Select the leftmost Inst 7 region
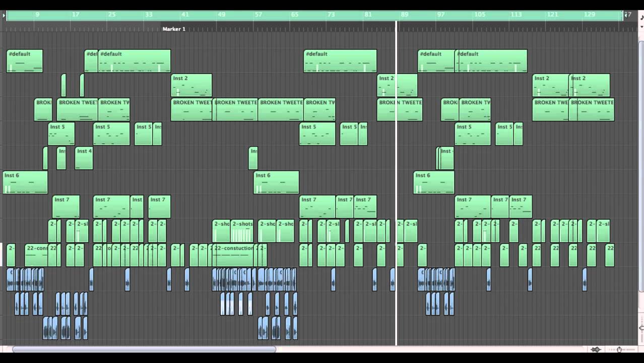Screen dimensions: 644x363 pyautogui.click(x=66, y=207)
